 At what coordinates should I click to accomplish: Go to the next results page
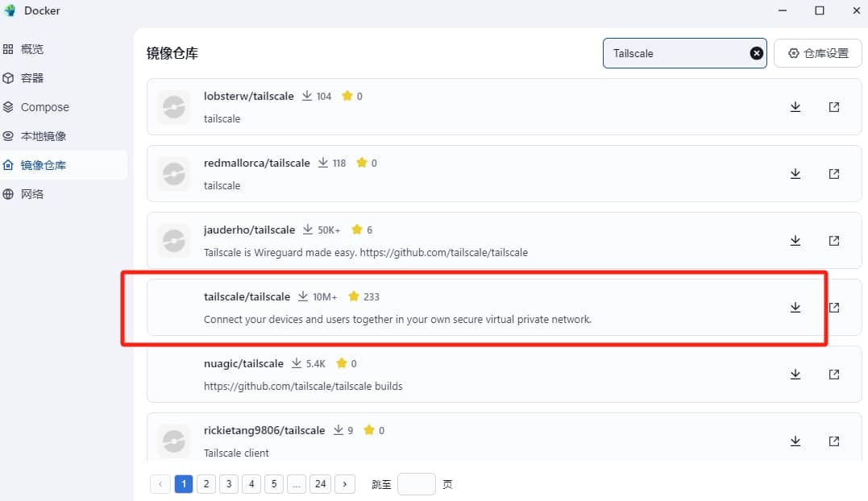345,484
